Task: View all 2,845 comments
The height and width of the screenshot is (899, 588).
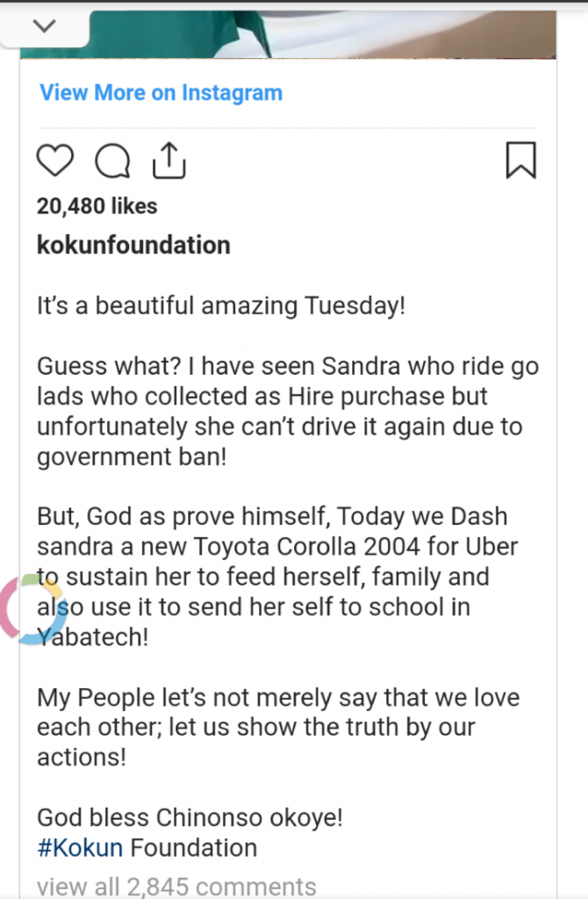Action: (176, 886)
